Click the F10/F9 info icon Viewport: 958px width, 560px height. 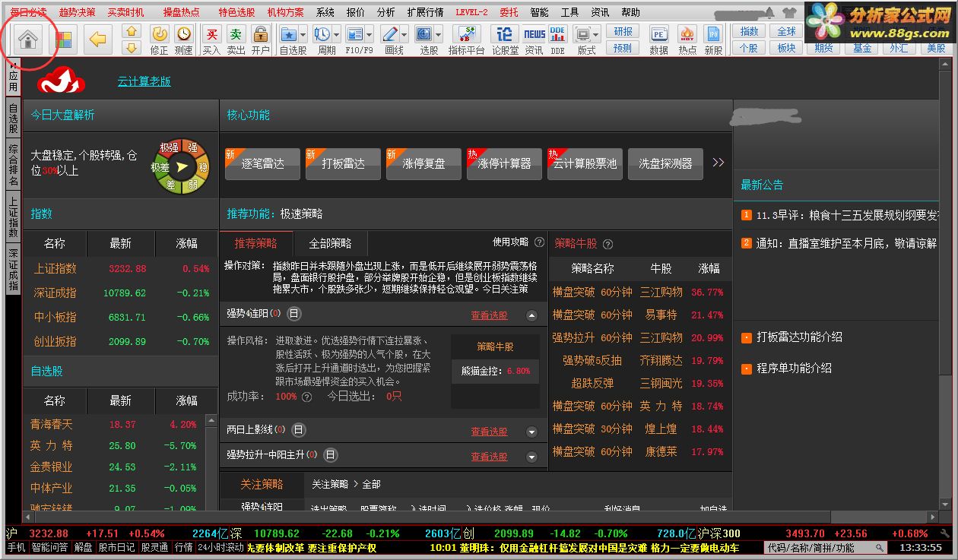click(x=355, y=34)
